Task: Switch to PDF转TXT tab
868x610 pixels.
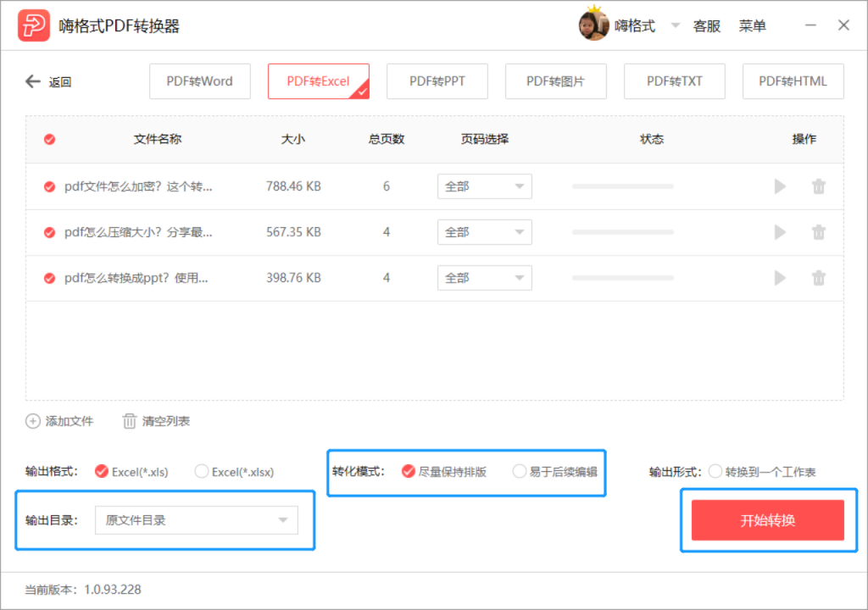Action: coord(674,81)
